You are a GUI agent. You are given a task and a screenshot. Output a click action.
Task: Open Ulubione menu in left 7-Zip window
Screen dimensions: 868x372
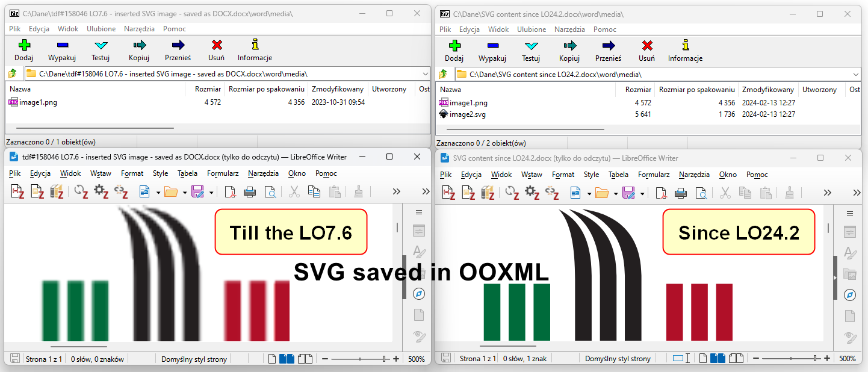(101, 28)
